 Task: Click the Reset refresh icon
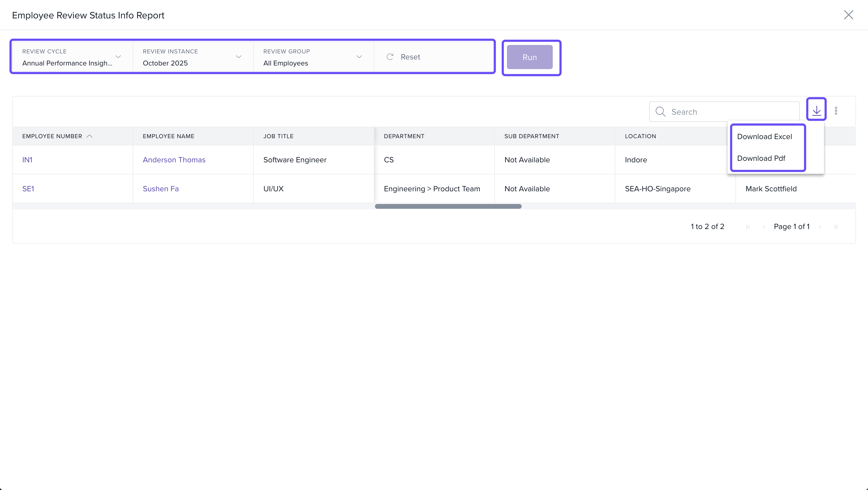coord(390,57)
